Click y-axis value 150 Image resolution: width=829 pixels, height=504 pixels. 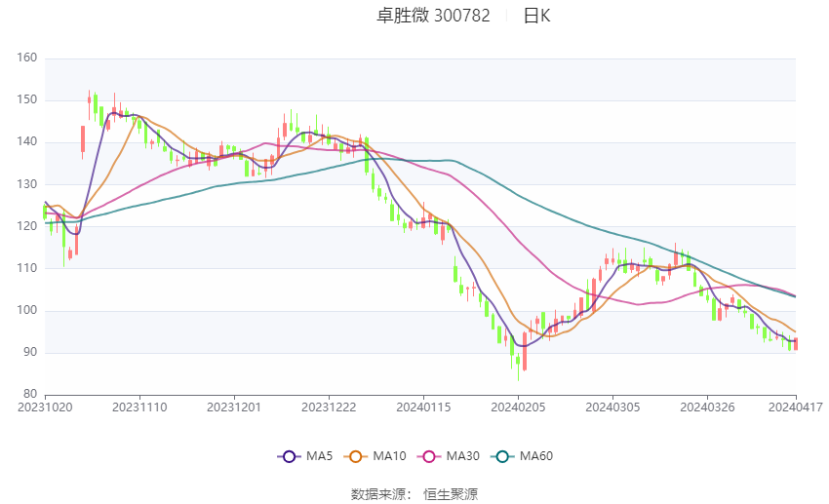[27, 99]
